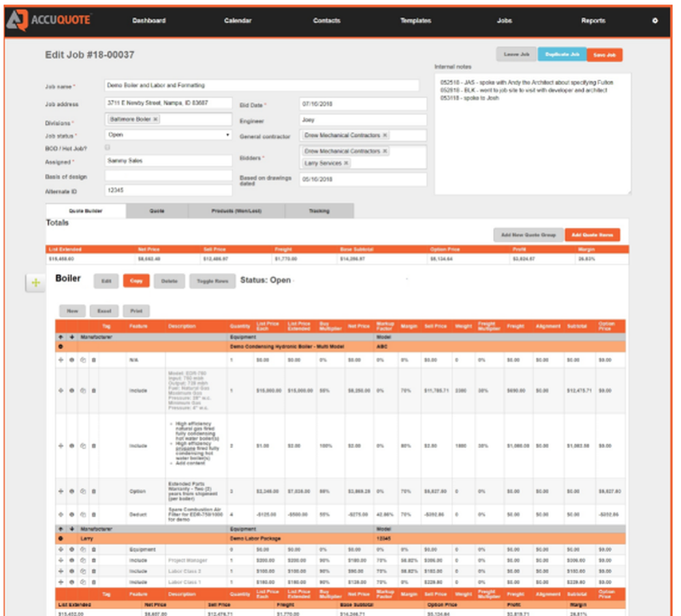Open the Job status dropdown
681x616 pixels.
pyautogui.click(x=168, y=135)
